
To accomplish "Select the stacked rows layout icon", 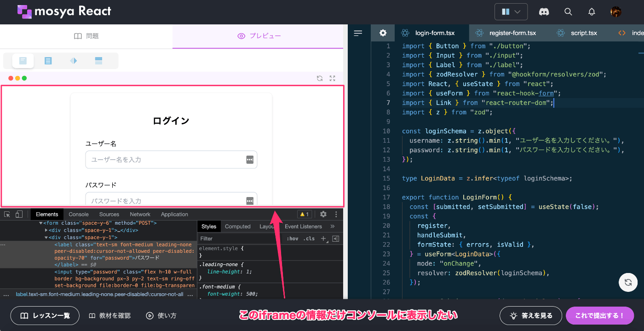I will point(98,61).
